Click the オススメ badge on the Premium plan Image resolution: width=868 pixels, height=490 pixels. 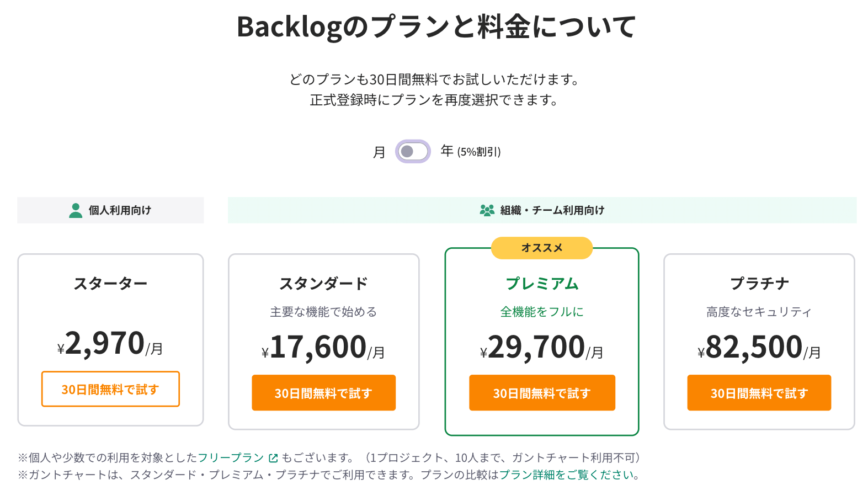click(x=541, y=248)
